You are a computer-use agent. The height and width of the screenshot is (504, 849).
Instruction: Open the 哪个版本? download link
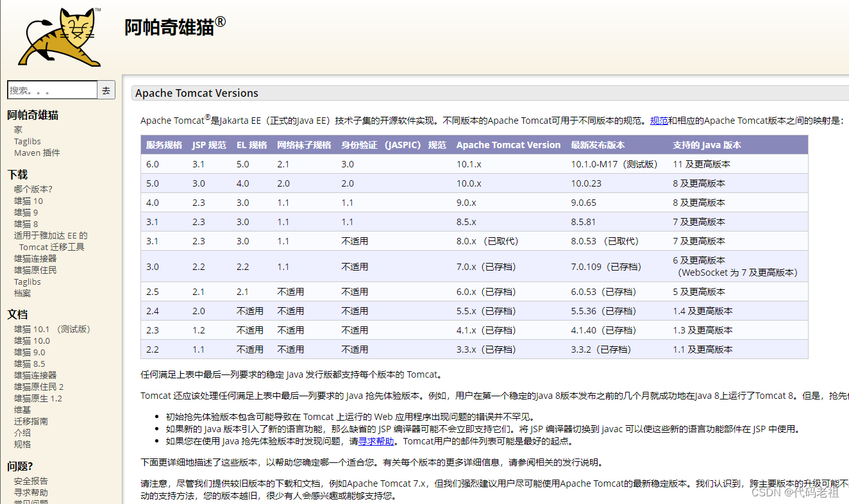[33, 189]
